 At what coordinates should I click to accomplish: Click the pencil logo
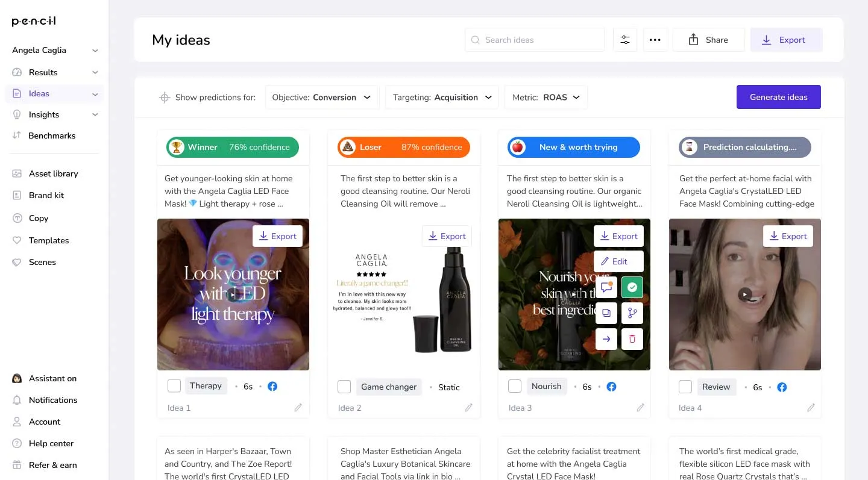[34, 22]
